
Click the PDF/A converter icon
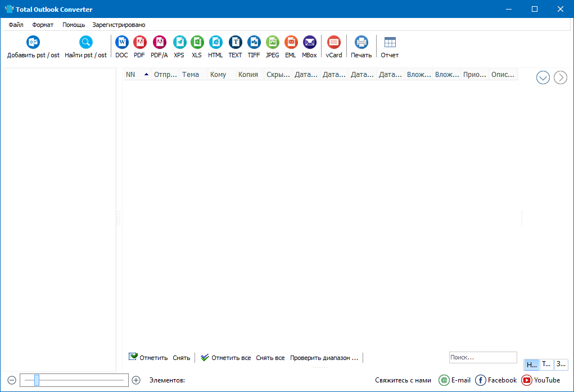click(160, 42)
